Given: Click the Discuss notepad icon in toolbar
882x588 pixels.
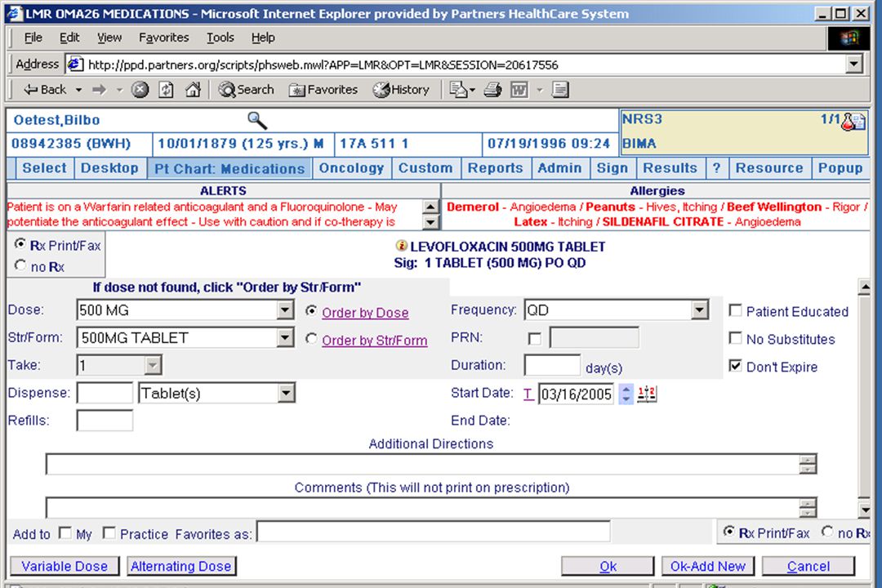Looking at the screenshot, I should (560, 90).
